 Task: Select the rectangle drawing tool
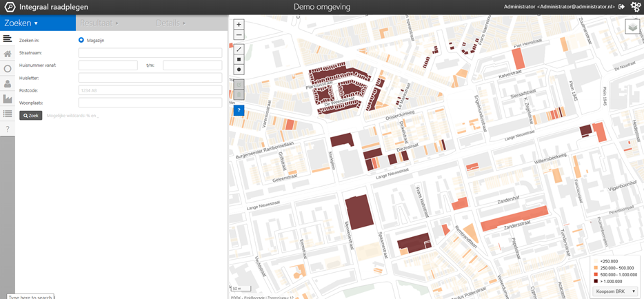[x=239, y=59]
